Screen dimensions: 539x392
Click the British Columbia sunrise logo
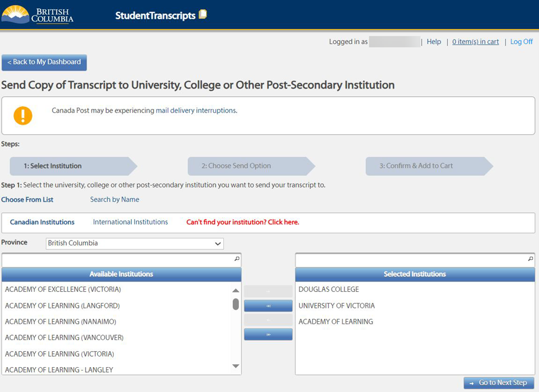(x=17, y=14)
